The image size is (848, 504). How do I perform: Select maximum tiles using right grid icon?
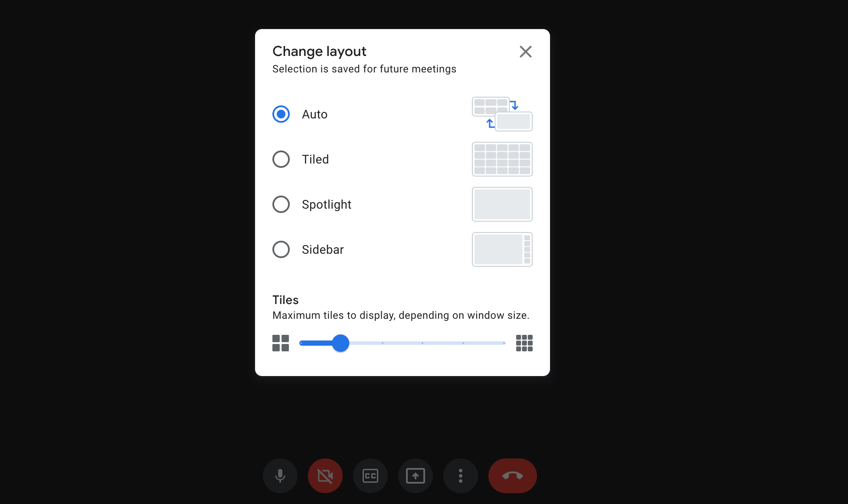524,343
